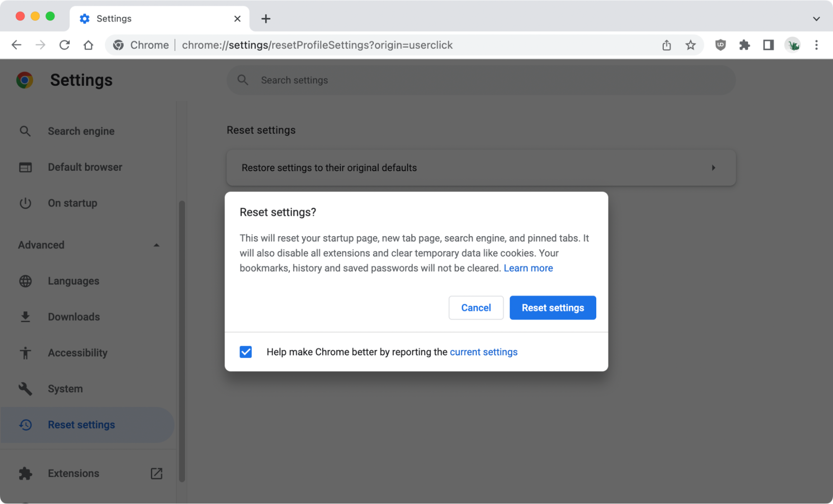Screen dimensions: 833x504
Task: Open the uBlock shield extension icon
Action: (720, 45)
